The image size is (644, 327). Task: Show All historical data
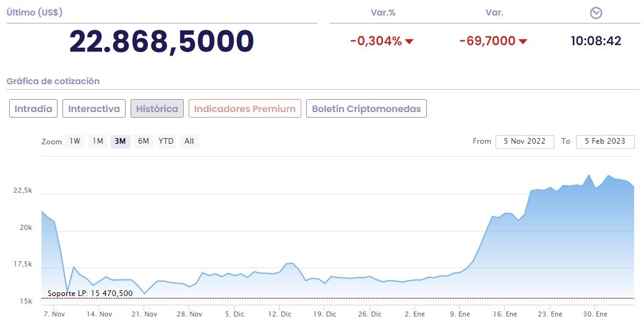click(x=189, y=141)
